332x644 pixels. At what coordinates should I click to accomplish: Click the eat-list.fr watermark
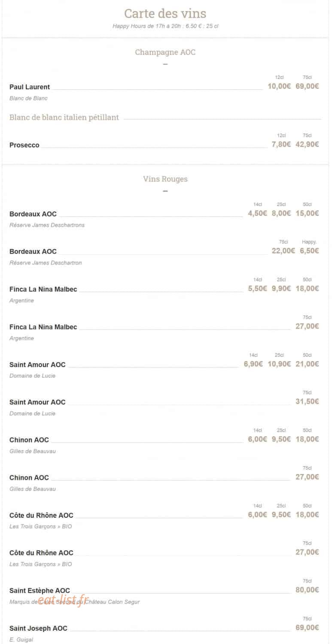pos(60,601)
